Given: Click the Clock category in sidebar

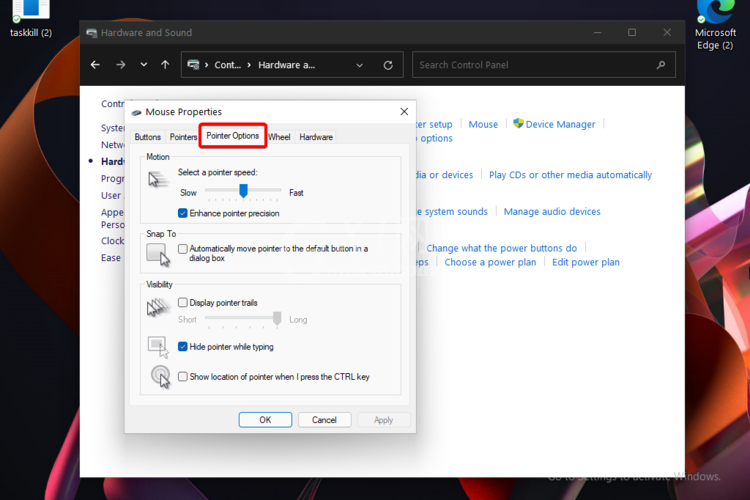Looking at the screenshot, I should pos(112,241).
